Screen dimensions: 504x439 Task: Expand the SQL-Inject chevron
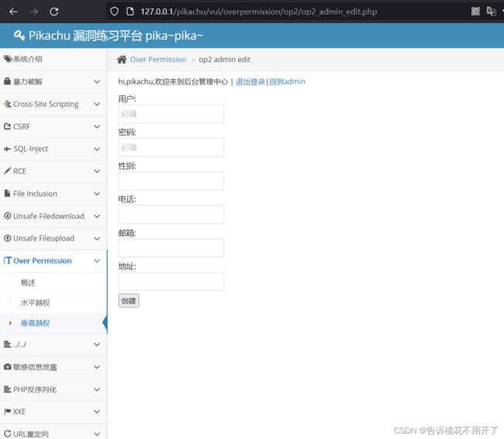pyautogui.click(x=97, y=149)
